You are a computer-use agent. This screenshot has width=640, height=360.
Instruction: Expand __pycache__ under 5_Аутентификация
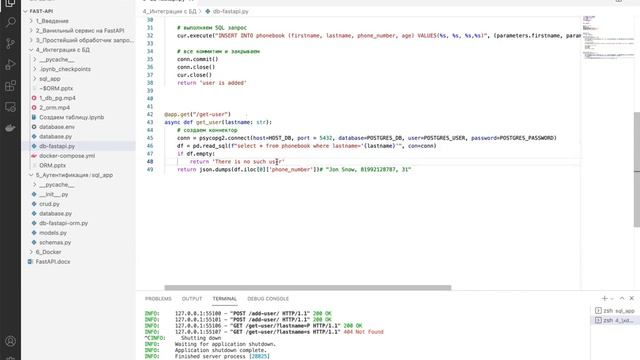coord(34,184)
